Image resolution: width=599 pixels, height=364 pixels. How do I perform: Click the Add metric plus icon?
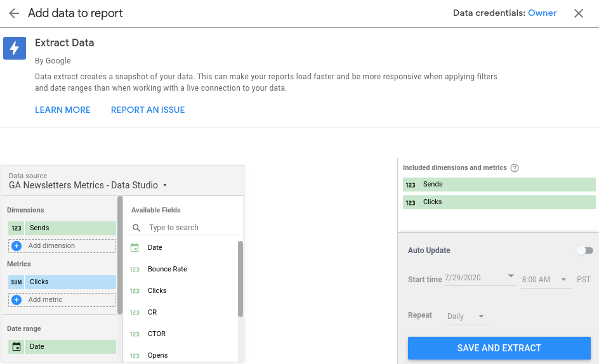click(16, 300)
